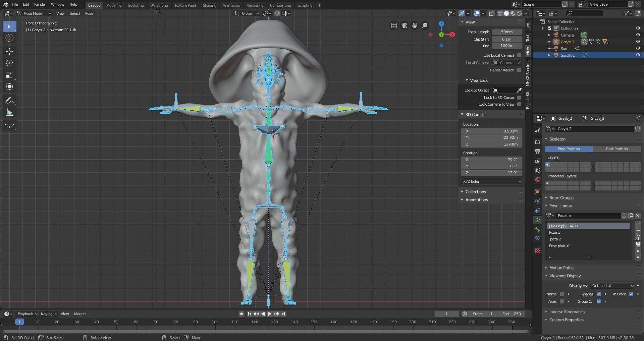Screen dimensions: 644x341
Task: Open the Global orientation dropdown
Action: click(247, 13)
